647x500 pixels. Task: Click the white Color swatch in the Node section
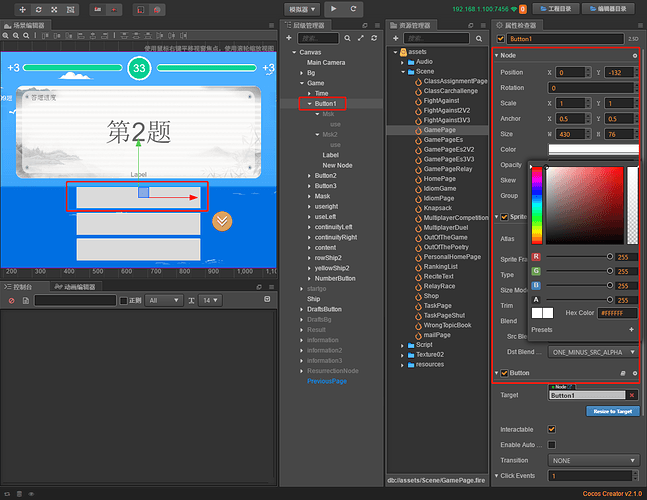[x=593, y=149]
